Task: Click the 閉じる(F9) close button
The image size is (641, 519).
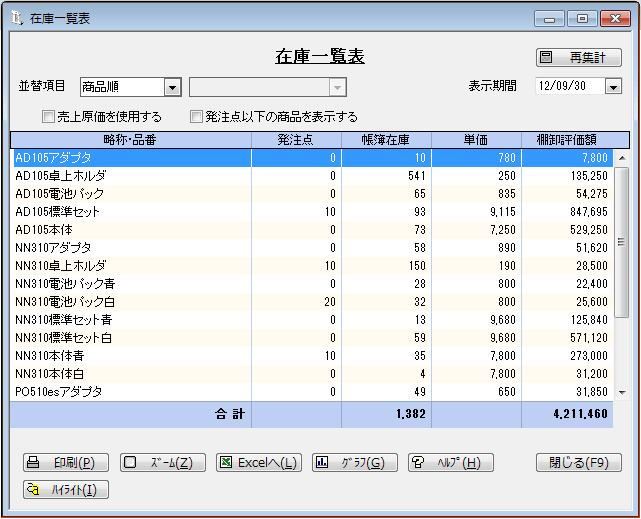Action: coord(579,463)
